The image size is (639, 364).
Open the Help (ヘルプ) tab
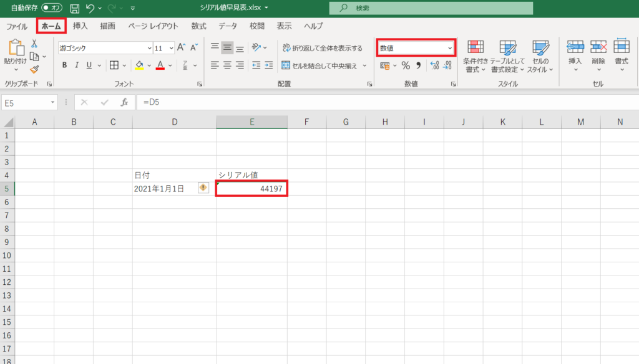pos(313,26)
